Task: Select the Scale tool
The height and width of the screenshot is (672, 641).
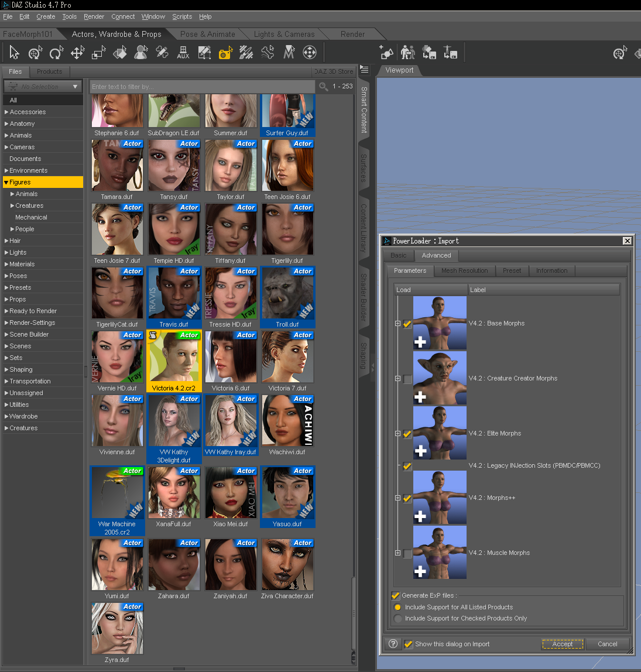Action: click(98, 53)
